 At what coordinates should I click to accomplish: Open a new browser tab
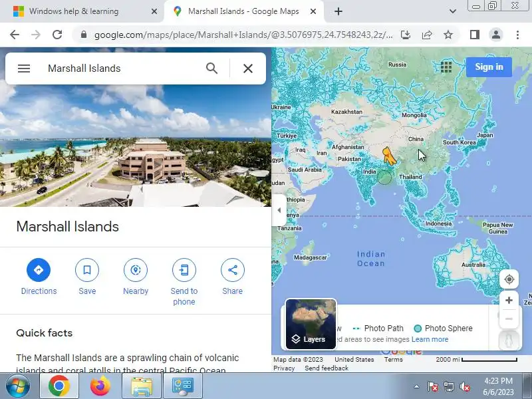[x=338, y=11]
